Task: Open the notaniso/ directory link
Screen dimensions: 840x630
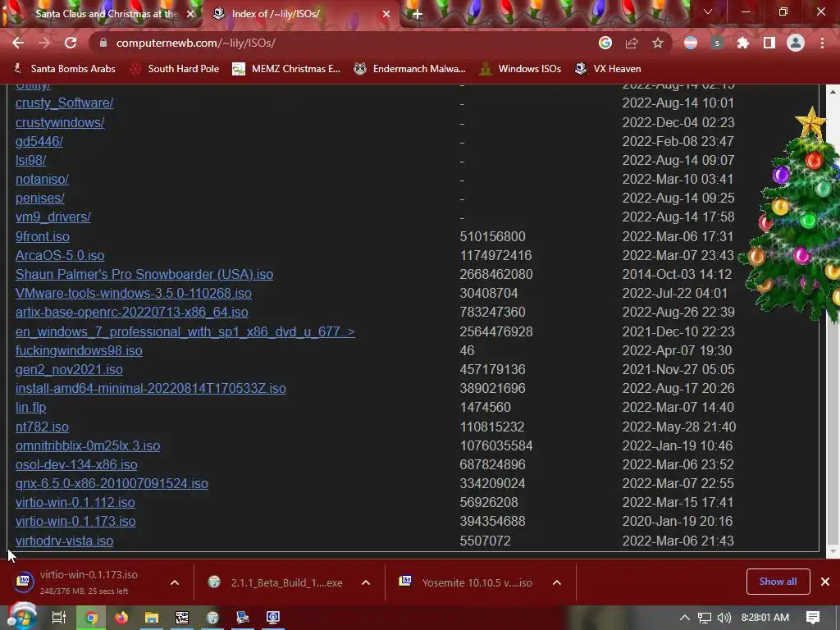Action: (x=42, y=180)
